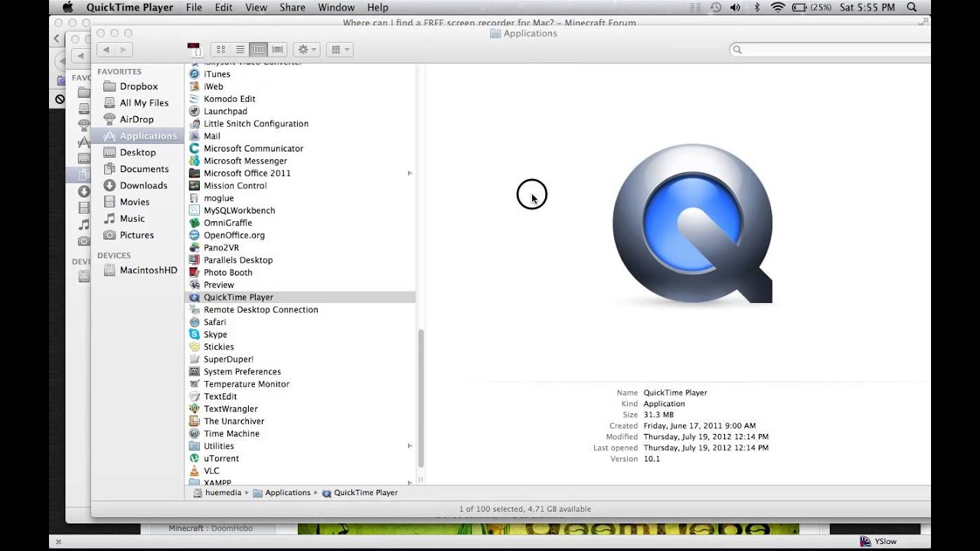980x551 pixels.
Task: Click the Komodo Edit icon
Action: 194,99
